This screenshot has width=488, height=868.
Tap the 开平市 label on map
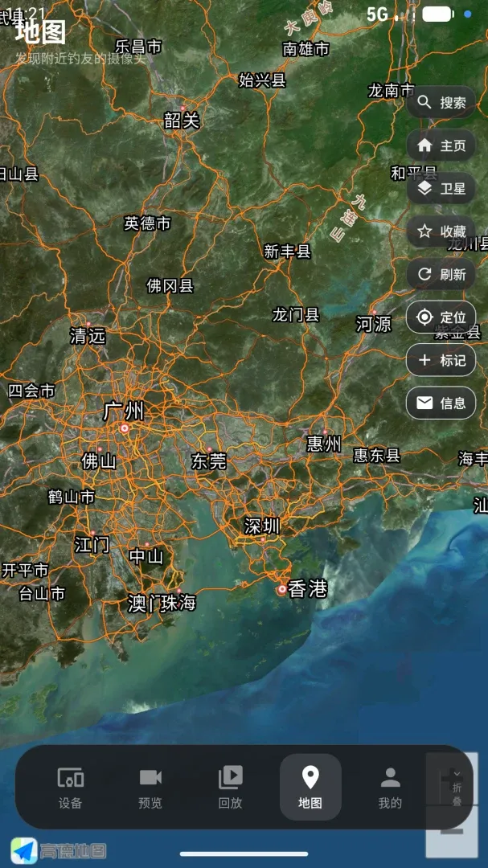pos(25,570)
